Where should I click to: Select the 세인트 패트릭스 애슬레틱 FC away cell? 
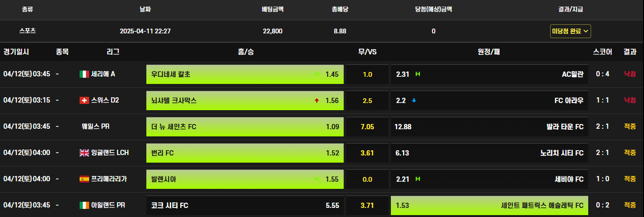[490, 206]
